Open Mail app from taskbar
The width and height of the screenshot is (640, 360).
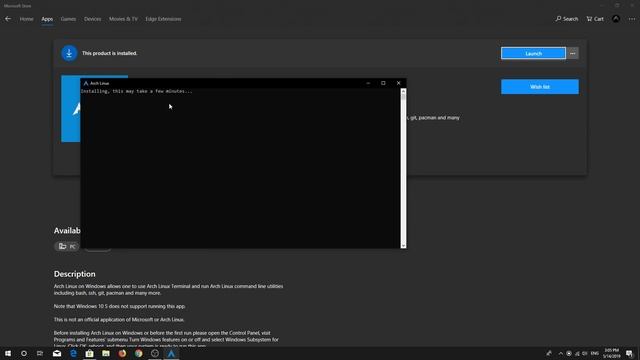57,353
